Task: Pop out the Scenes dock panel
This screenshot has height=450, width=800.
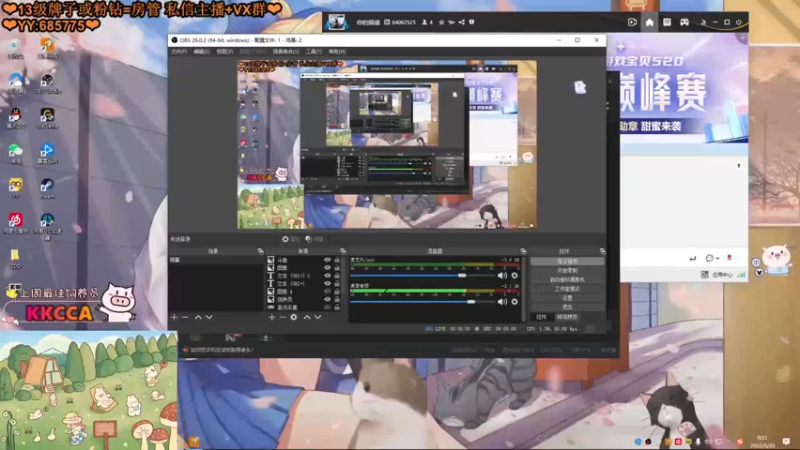Action: pyautogui.click(x=260, y=251)
